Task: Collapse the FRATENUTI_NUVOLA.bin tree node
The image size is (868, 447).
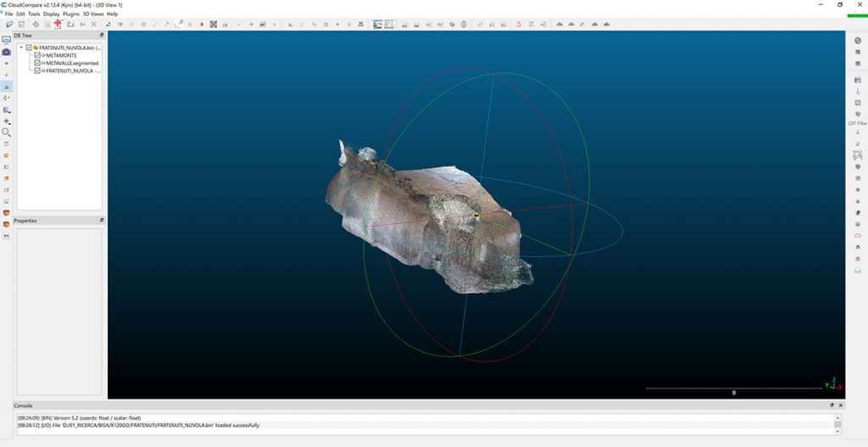Action: pos(21,47)
